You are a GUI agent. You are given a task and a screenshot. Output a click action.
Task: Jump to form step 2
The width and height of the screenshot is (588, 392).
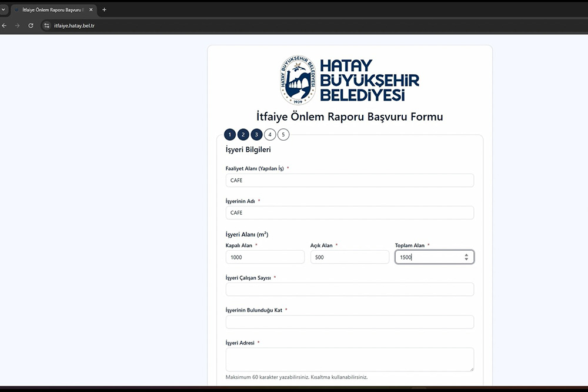243,135
